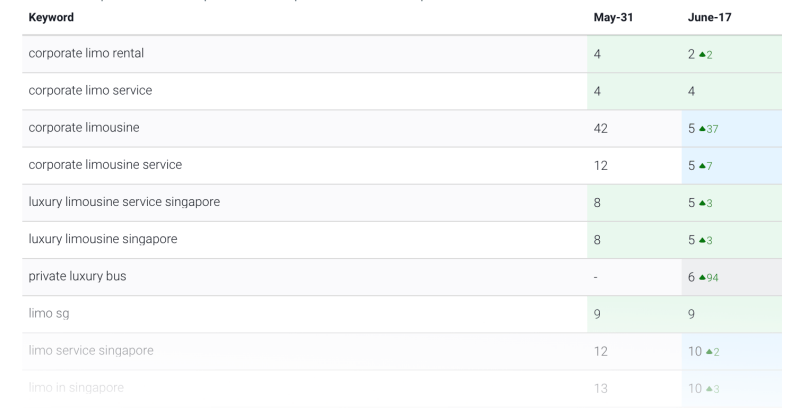Screen dimensions: 800x413
Task: Click the green up arrow for corporate limo rental
Action: click(701, 55)
